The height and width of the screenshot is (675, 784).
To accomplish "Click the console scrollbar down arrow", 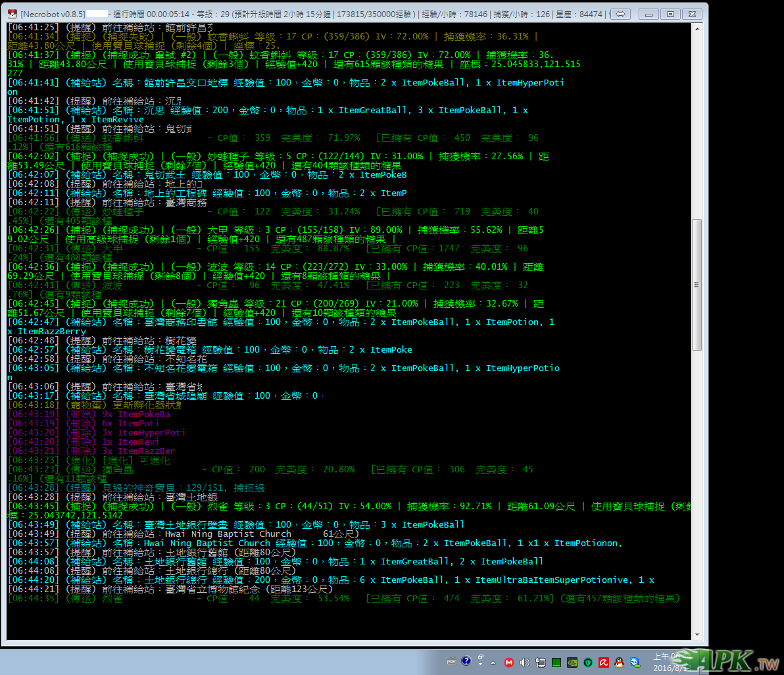I will pyautogui.click(x=697, y=634).
